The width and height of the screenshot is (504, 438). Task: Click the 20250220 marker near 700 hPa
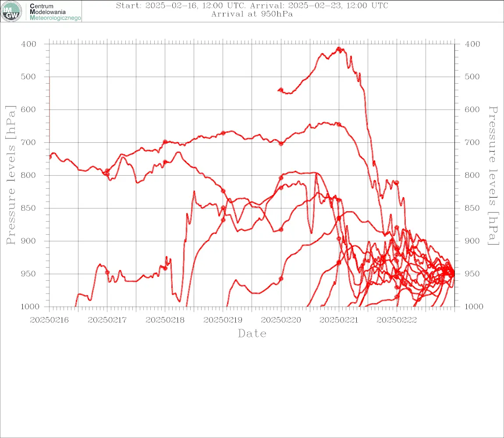click(281, 143)
